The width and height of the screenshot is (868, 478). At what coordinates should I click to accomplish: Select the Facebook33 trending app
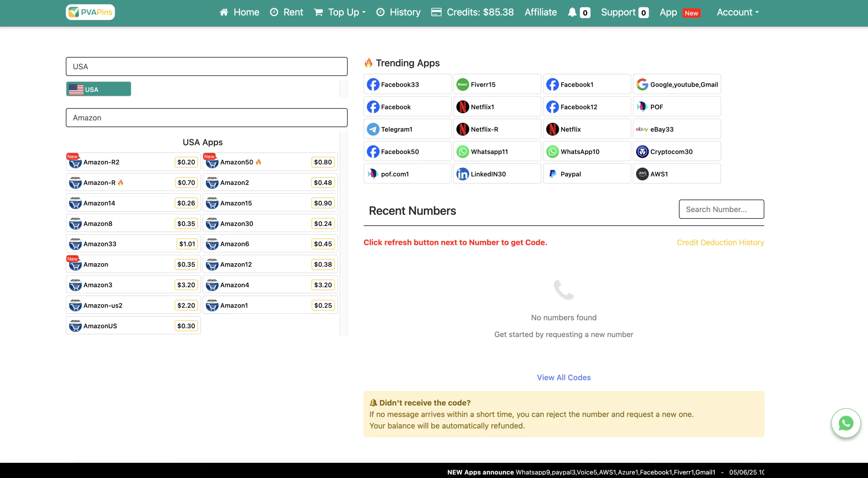(407, 84)
